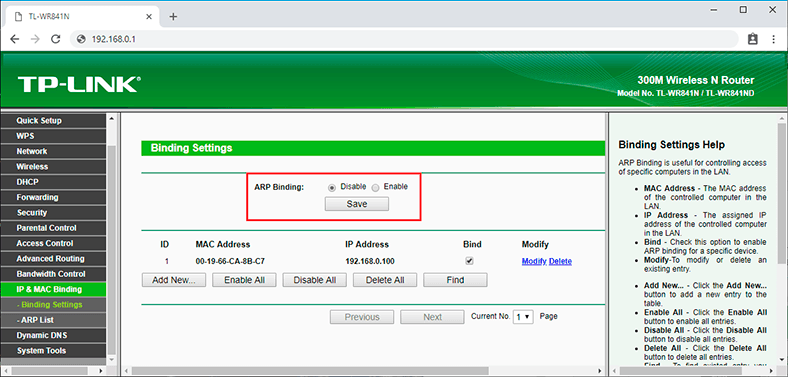Modify the 00-19-66-CA-8B-C7 entry

click(x=534, y=261)
